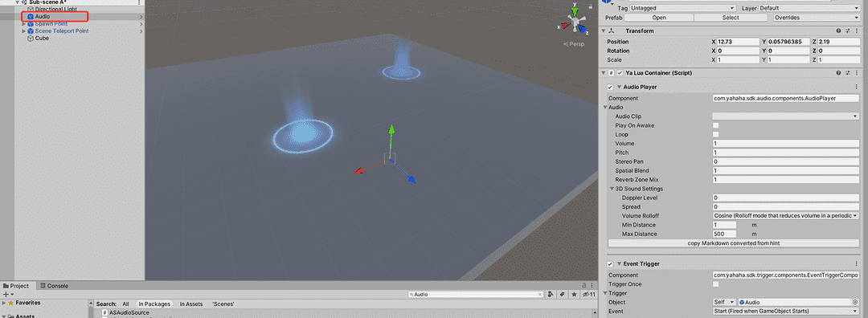Disable the Ya Lua Container script checkbox
868x318 pixels.
(620, 73)
